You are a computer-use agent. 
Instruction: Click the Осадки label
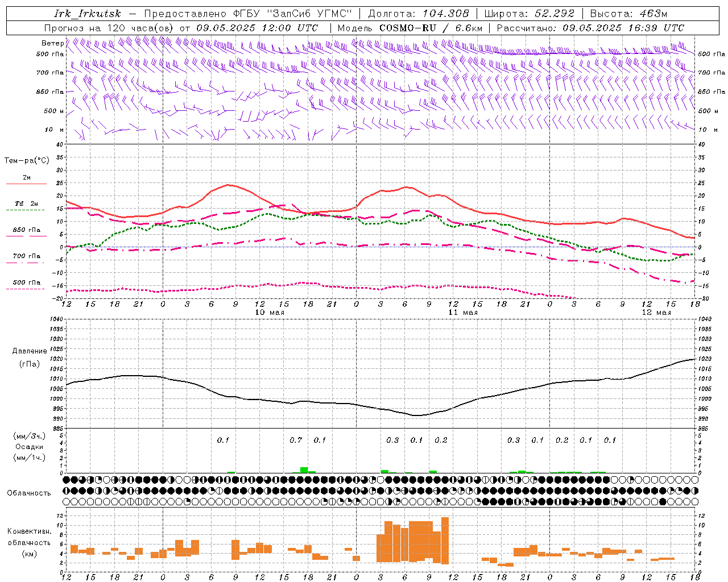(x=30, y=447)
